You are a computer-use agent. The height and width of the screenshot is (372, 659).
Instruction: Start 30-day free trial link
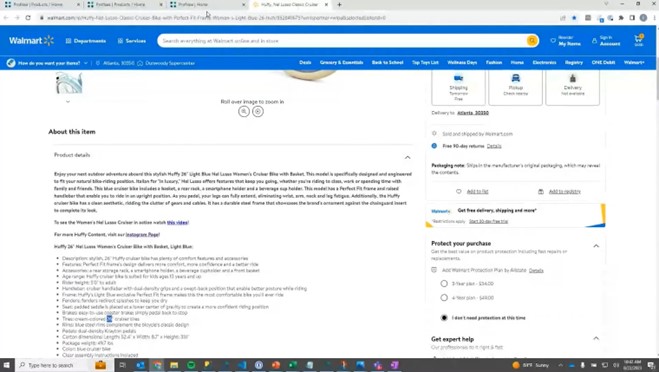click(x=488, y=221)
